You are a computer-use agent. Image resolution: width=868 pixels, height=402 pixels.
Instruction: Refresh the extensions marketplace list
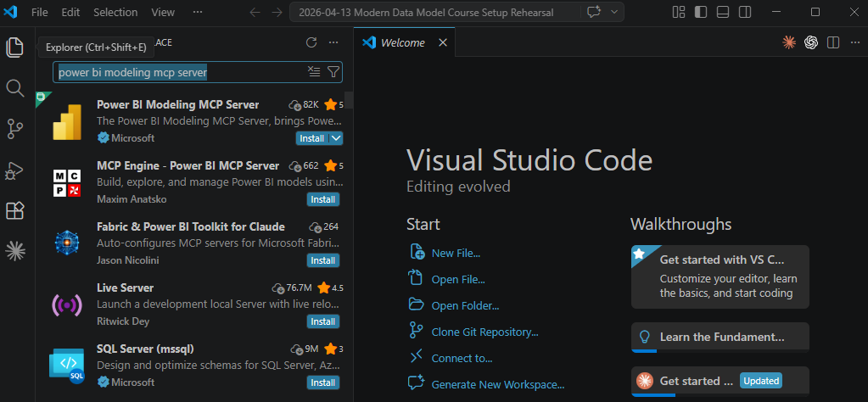click(311, 42)
